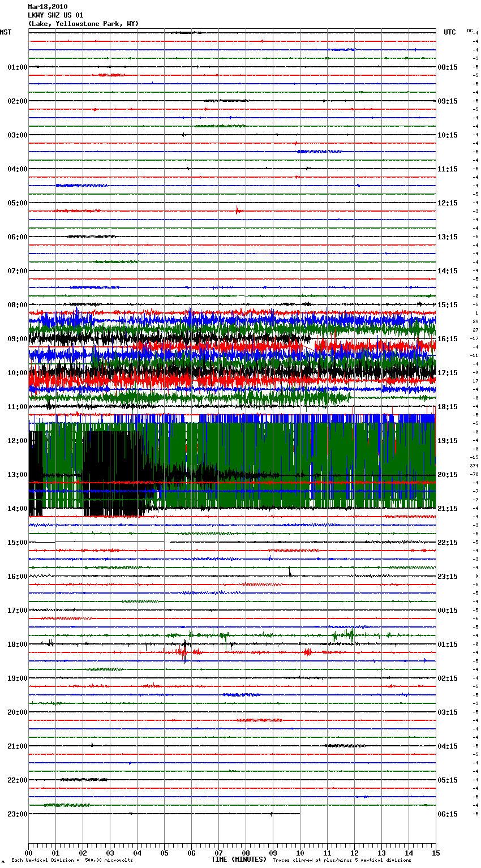Select the 16:00 MST row label

click(18, 577)
